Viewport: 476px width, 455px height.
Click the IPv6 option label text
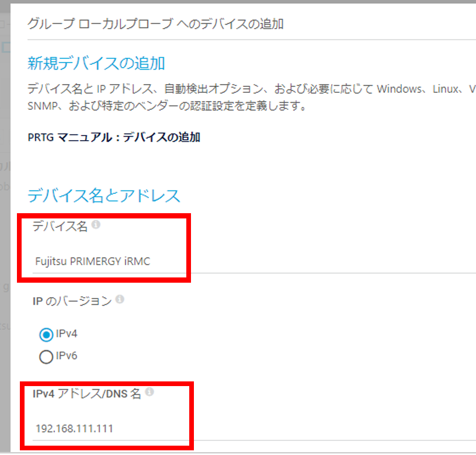(x=67, y=356)
